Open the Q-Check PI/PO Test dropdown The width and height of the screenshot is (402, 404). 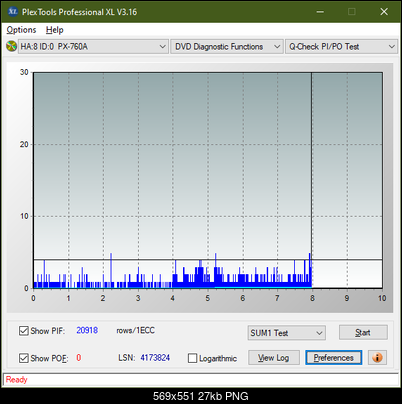341,46
